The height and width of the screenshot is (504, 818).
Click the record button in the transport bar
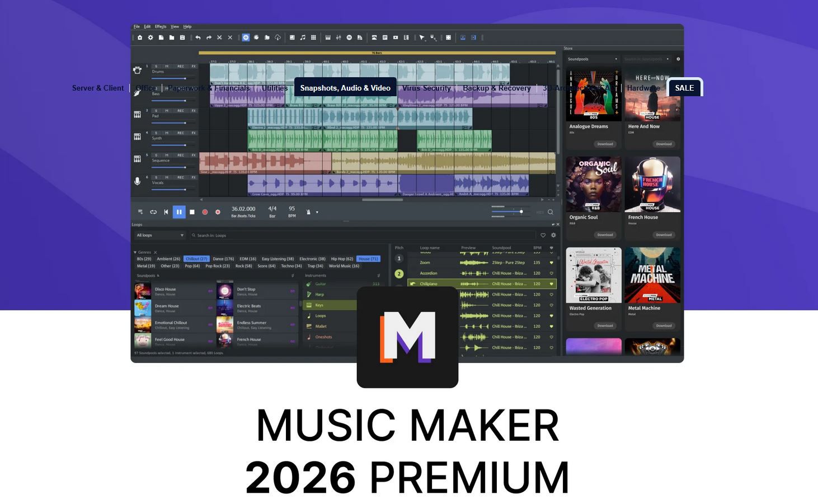pos(205,212)
